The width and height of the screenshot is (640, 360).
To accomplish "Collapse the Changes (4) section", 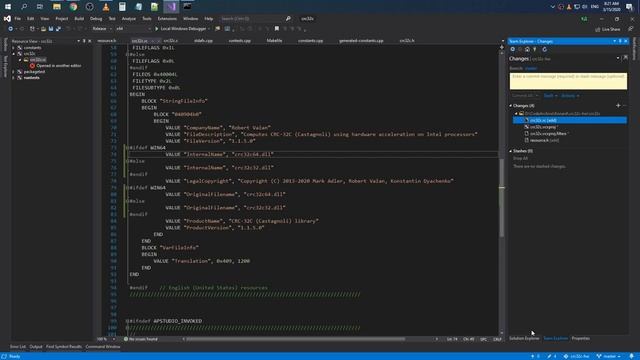I will 511,106.
